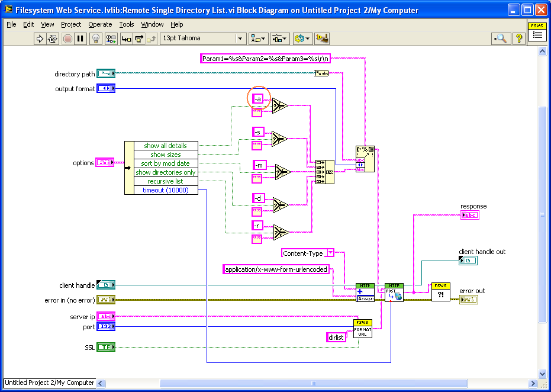The width and height of the screenshot is (551, 392).
Task: Open the Operate menu
Action: (x=100, y=24)
